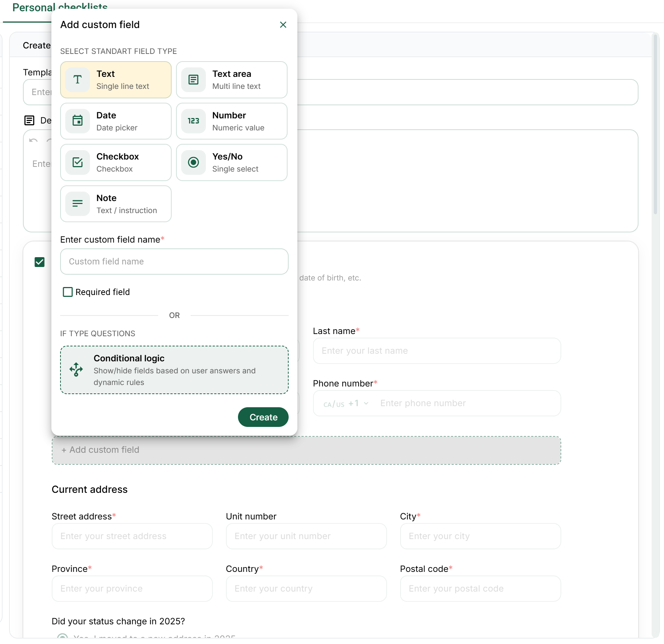Viewport: 664px width, 644px height.
Task: Click the undo arrow in description editor
Action: [34, 140]
